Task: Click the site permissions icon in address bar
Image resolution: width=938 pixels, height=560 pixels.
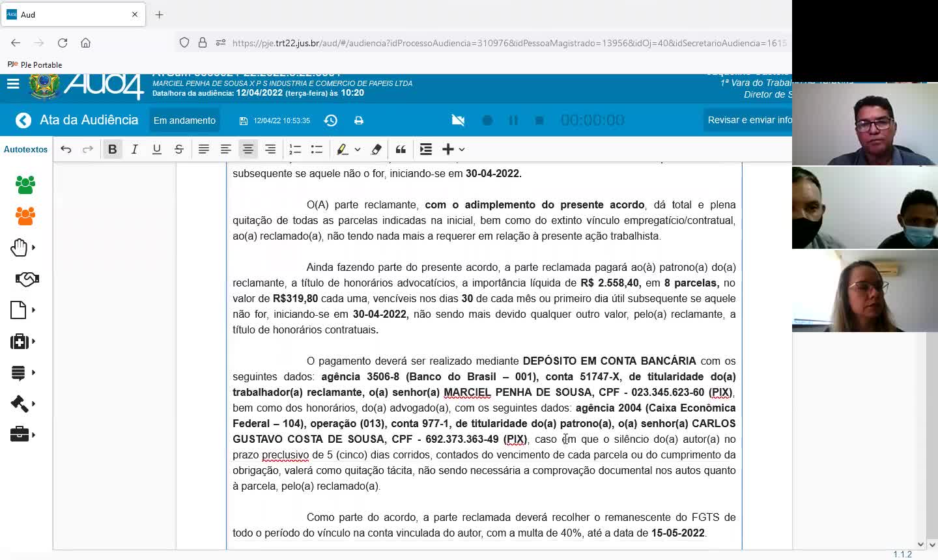Action: pyautogui.click(x=221, y=43)
